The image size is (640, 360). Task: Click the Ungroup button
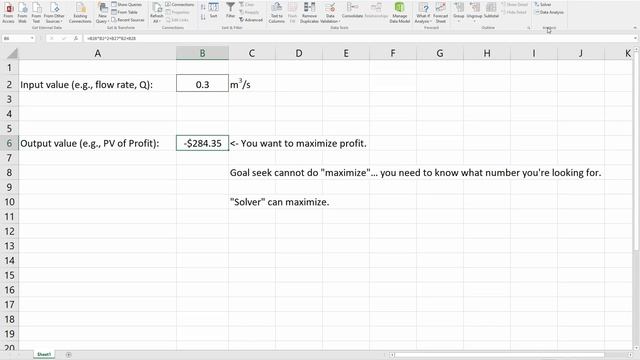pyautogui.click(x=474, y=11)
